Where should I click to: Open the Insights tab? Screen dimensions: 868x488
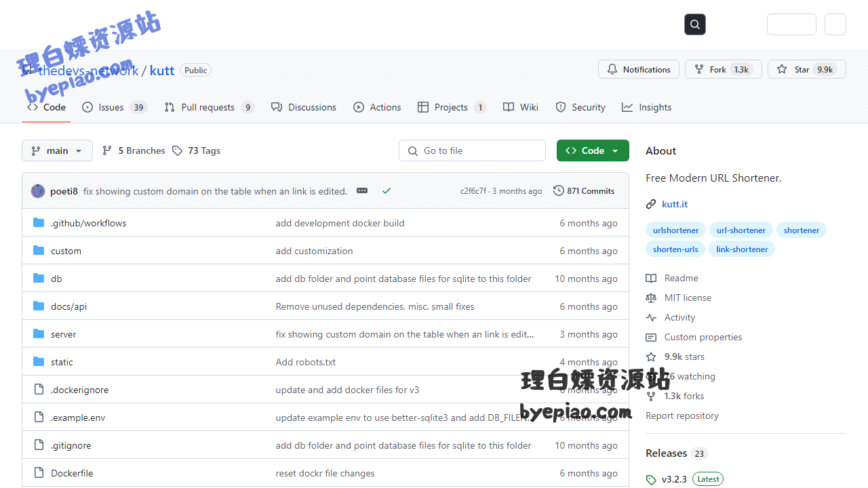coord(647,107)
